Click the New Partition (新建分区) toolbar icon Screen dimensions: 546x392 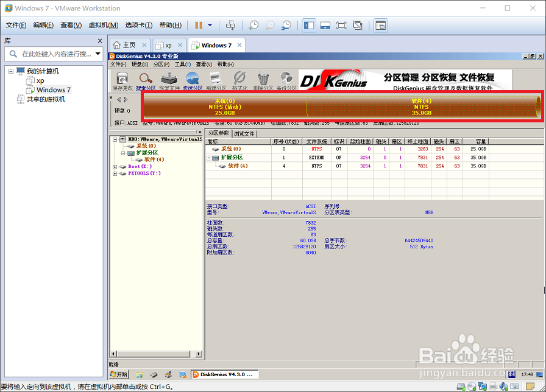[x=216, y=81]
